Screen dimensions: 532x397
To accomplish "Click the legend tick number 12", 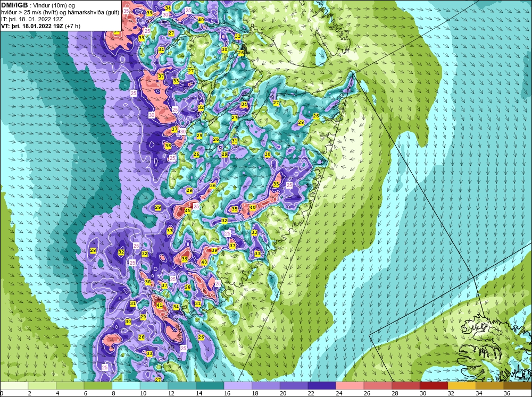I will tap(171, 393).
